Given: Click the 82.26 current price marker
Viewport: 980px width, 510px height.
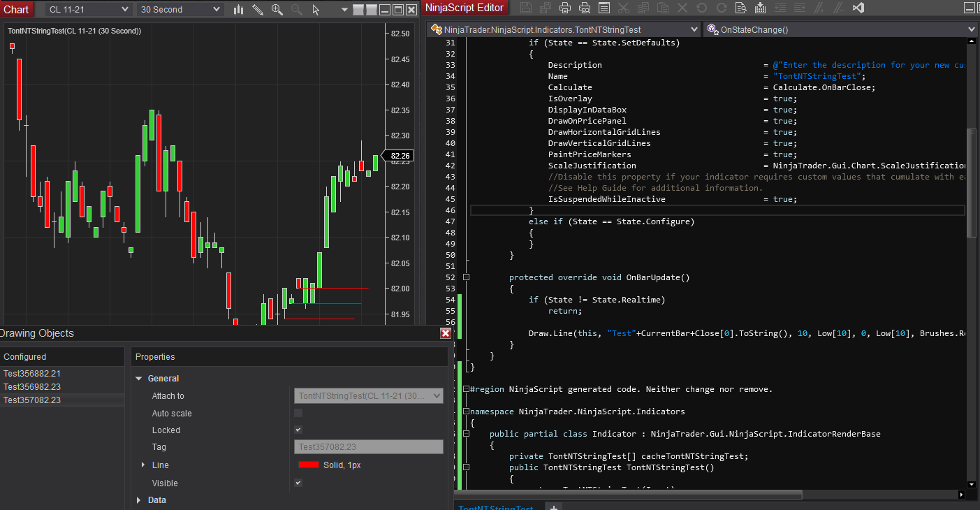Looking at the screenshot, I should tap(400, 156).
